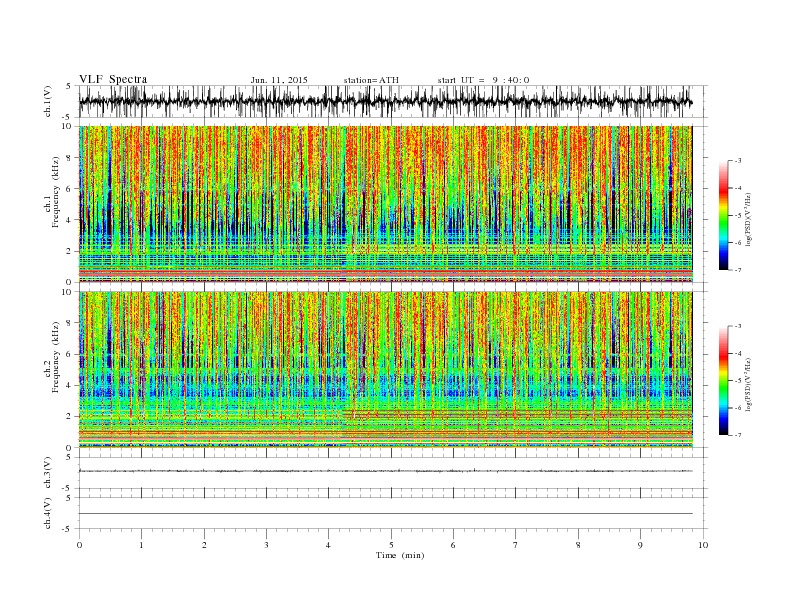This screenshot has height=612, width=792.
Task: Click the 'station=ATH' header label
Action: pos(371,80)
